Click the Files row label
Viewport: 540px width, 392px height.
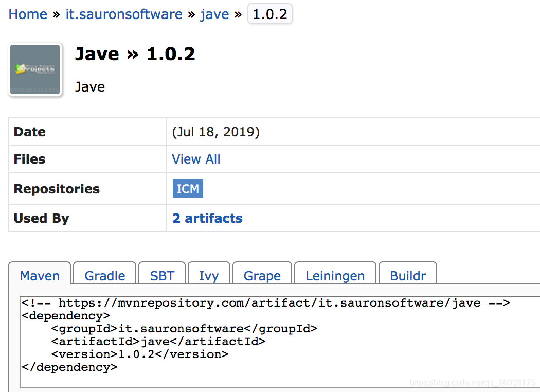click(30, 159)
